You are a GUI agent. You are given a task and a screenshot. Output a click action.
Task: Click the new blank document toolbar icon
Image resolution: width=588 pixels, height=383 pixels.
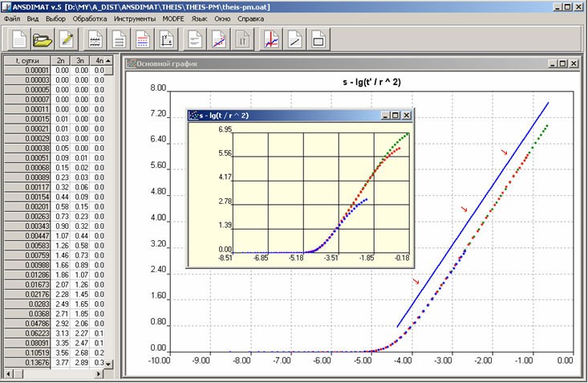20,39
